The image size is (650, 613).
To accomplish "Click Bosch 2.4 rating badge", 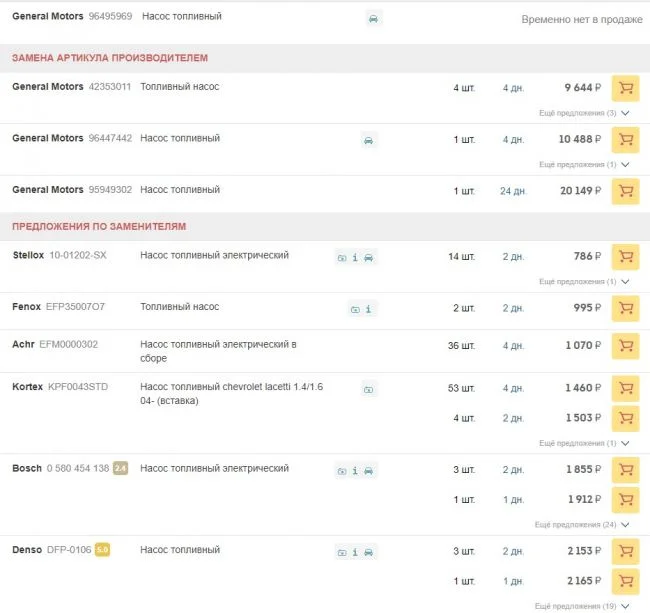I will point(120,469).
